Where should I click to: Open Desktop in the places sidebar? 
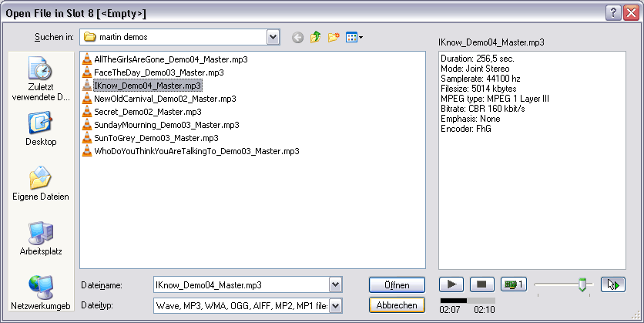[x=41, y=129]
